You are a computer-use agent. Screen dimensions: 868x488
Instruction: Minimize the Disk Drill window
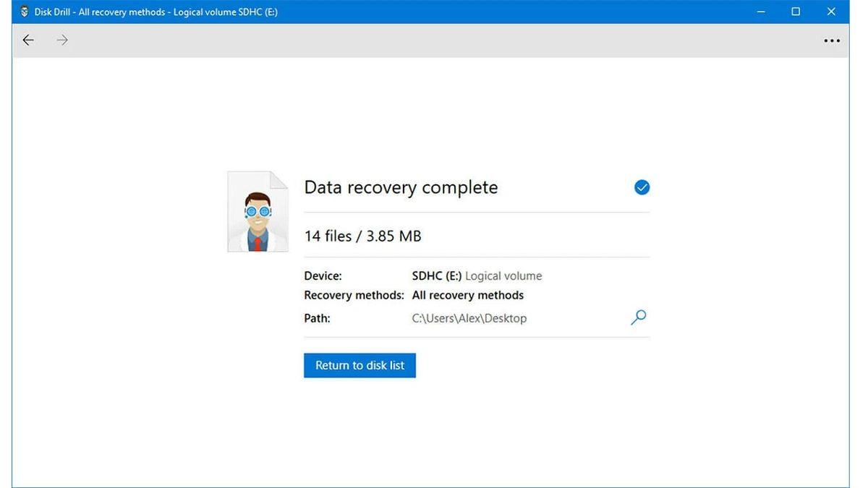pos(761,12)
